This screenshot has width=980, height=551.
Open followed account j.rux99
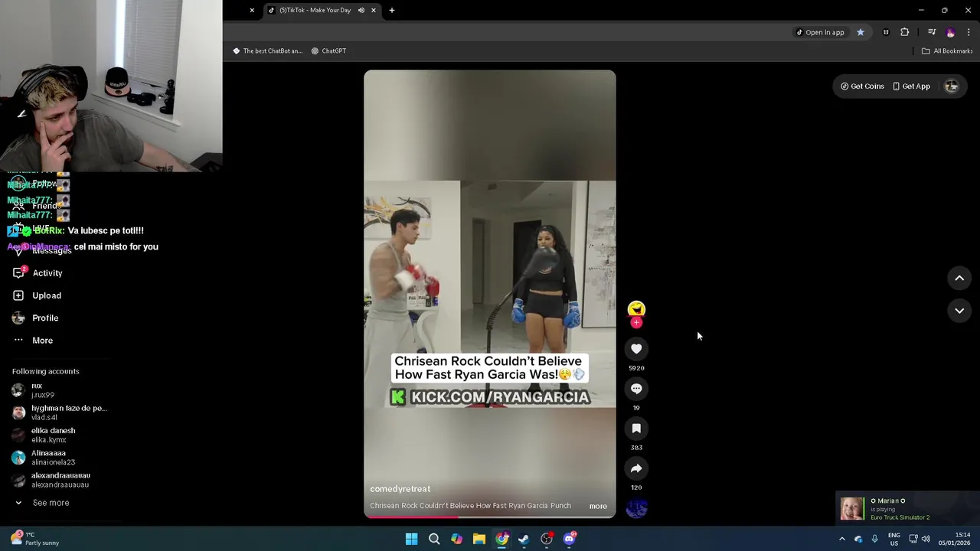point(43,390)
